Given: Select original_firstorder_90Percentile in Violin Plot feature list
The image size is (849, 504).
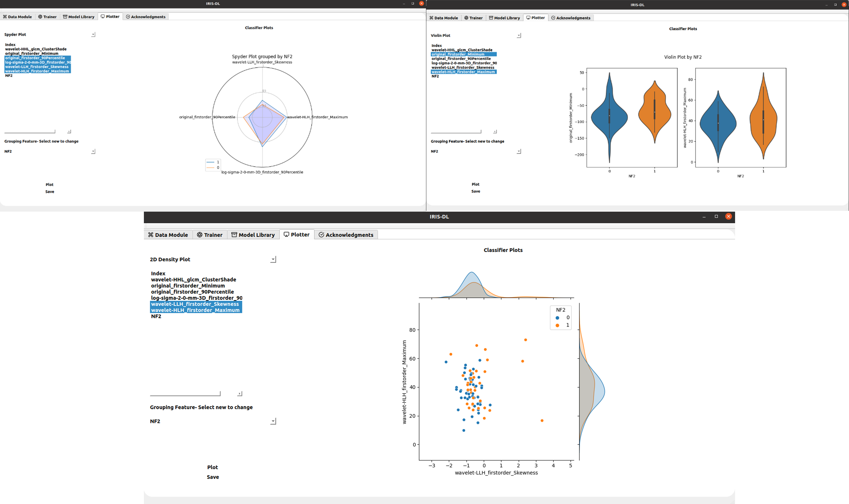Looking at the screenshot, I should [x=461, y=59].
